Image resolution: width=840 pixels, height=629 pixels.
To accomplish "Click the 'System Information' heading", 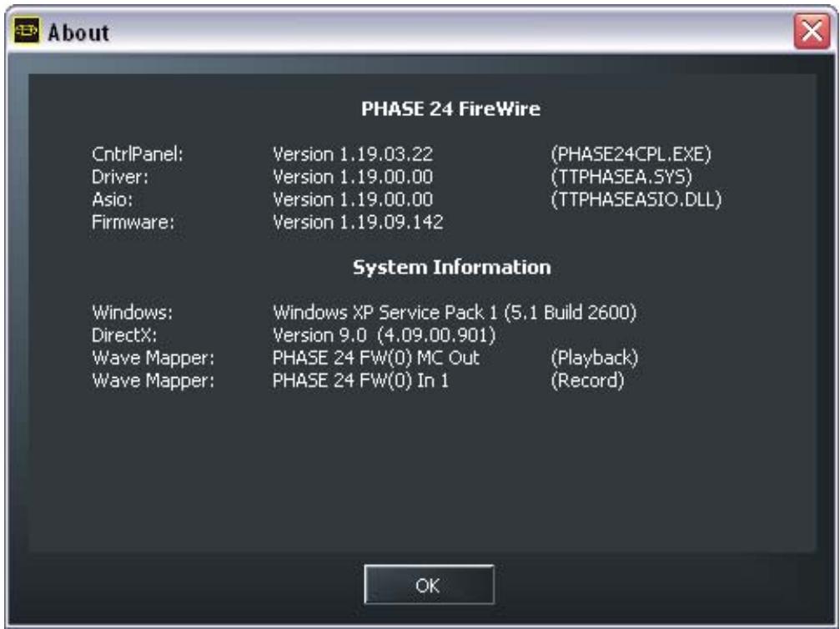I will click(x=451, y=267).
